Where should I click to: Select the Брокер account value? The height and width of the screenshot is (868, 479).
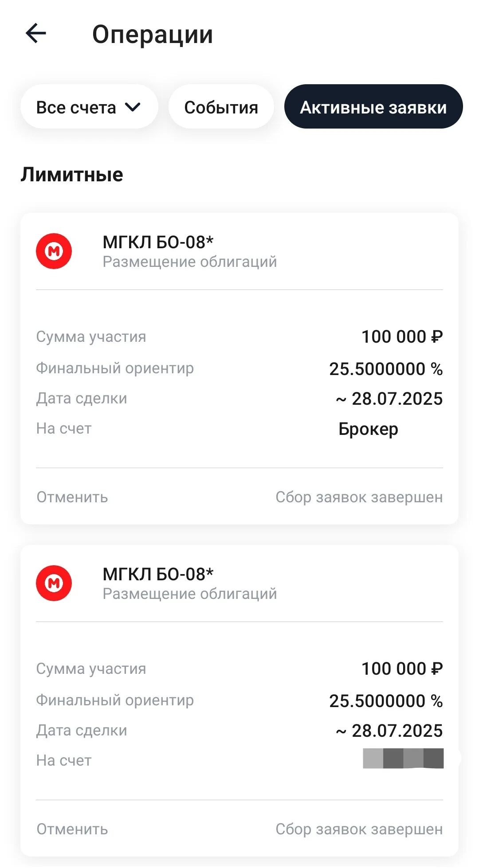(368, 429)
